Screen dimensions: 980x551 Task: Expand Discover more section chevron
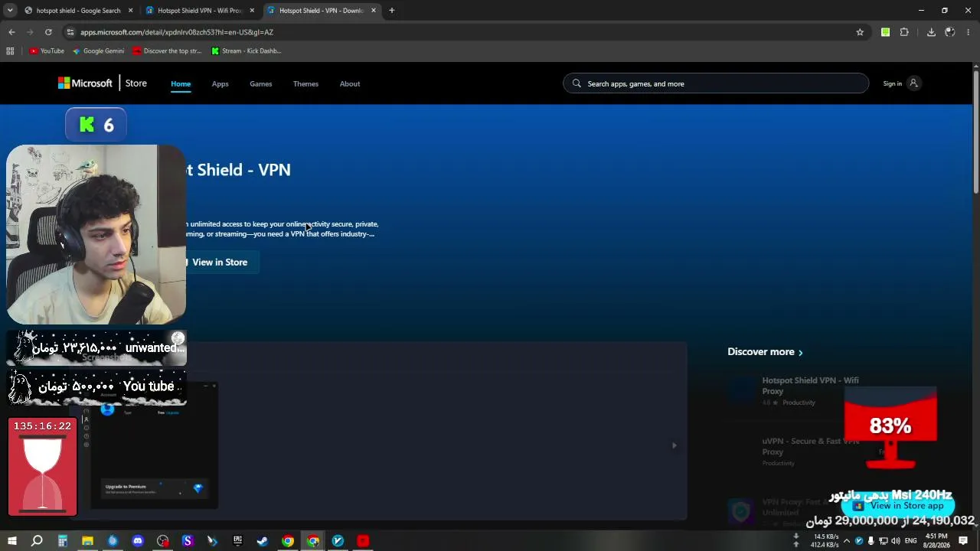pyautogui.click(x=801, y=353)
